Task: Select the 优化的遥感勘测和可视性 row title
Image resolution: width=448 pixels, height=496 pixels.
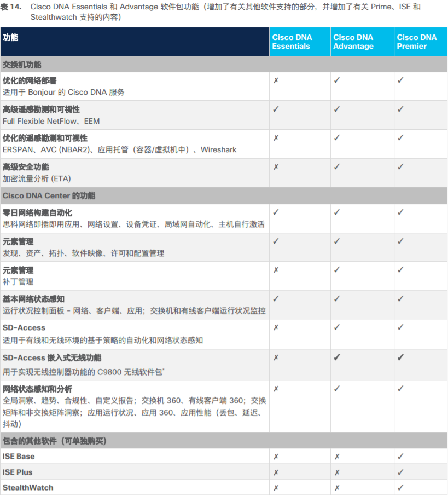Action: 45,139
